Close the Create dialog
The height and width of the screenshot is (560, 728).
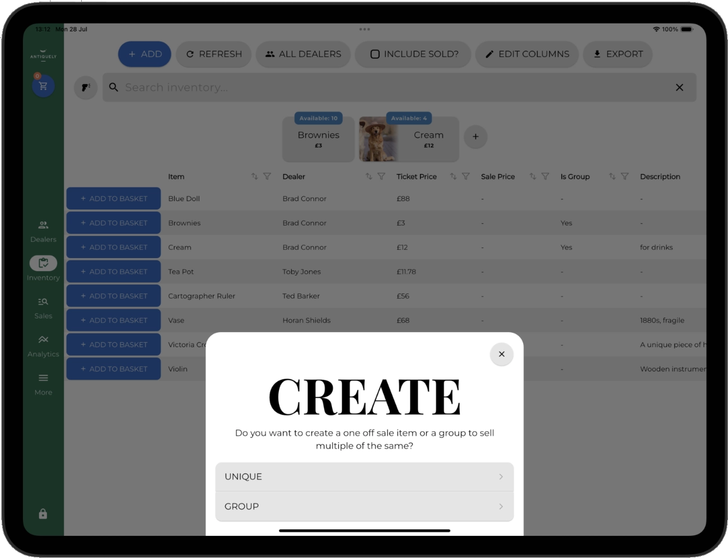click(x=502, y=354)
